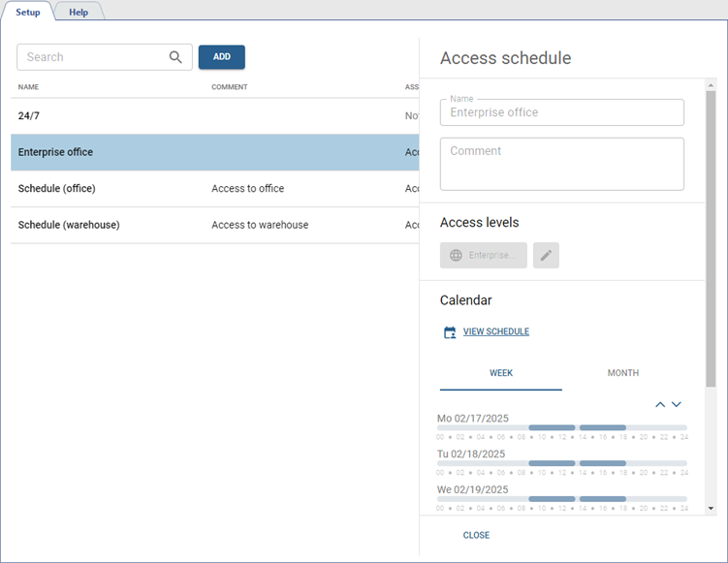
Task: Click the Name field
Action: click(x=562, y=112)
